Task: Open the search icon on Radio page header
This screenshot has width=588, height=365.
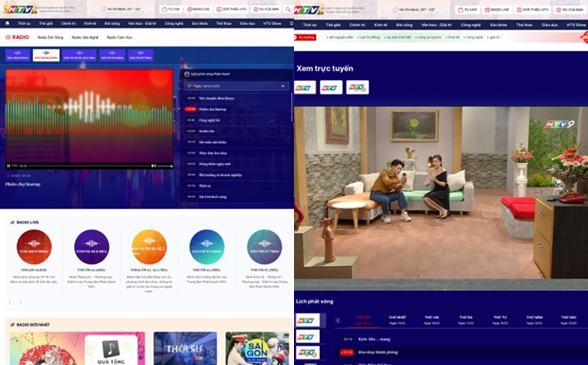Action: pyautogui.click(x=288, y=9)
